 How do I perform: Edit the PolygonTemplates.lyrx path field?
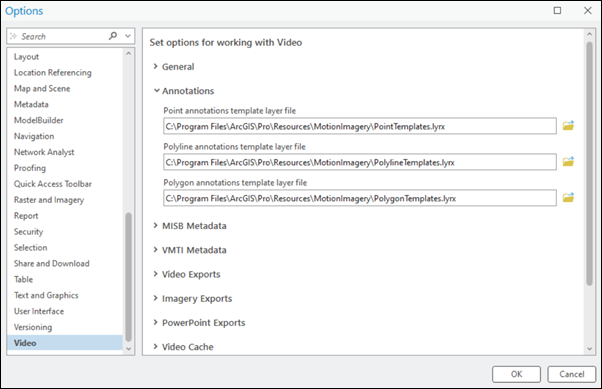point(360,198)
